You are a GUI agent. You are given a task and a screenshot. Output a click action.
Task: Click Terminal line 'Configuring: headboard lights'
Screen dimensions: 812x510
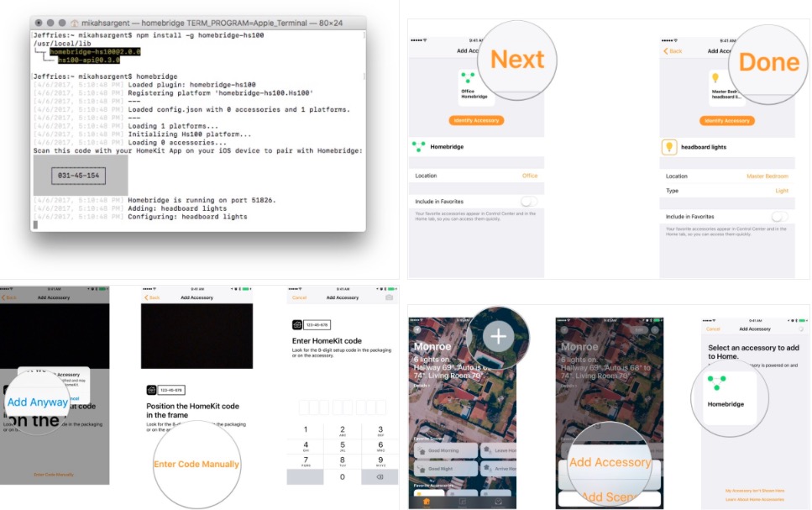pyautogui.click(x=187, y=217)
